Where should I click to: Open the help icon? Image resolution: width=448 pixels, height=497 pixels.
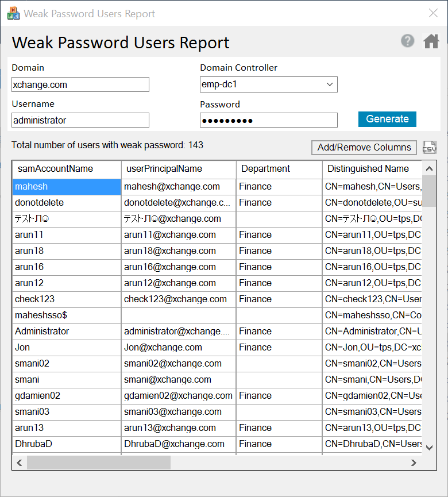point(407,41)
